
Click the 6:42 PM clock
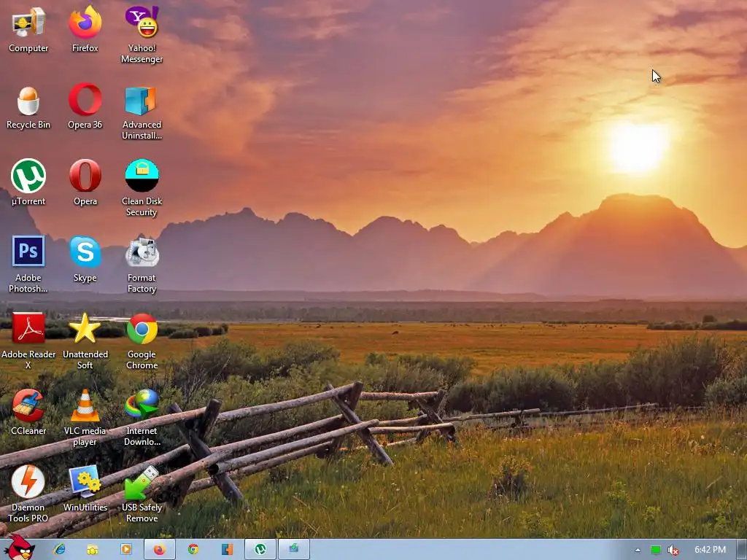pos(710,550)
